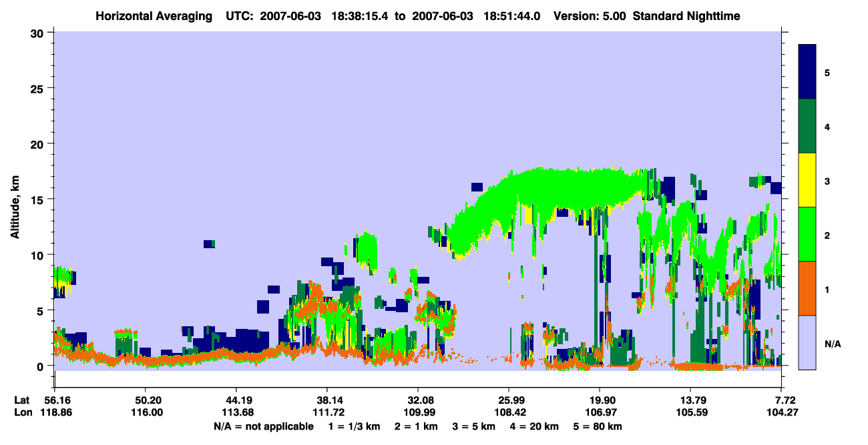Click the "3 = 5 km" legend note
Viewport: 868px width, 445px height.
[475, 426]
